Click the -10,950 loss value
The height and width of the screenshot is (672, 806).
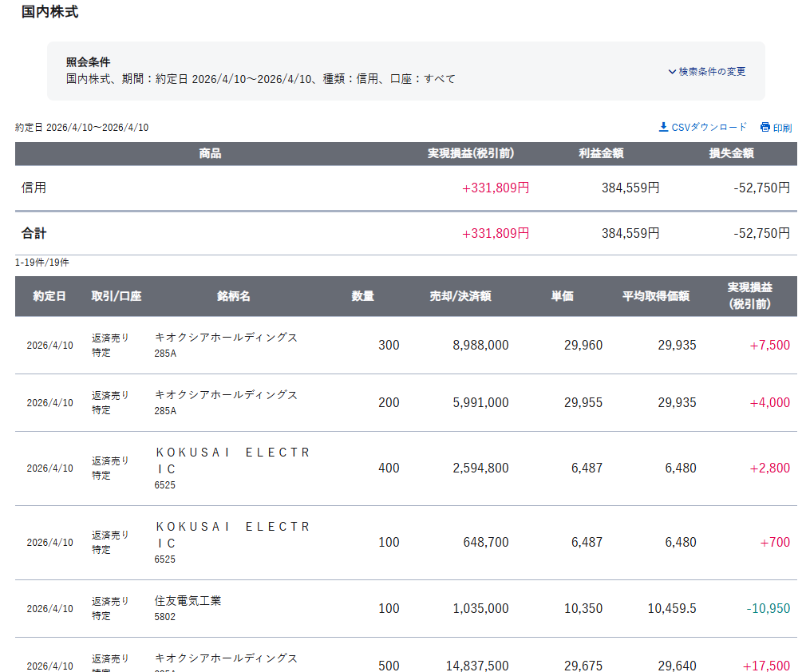tap(768, 608)
